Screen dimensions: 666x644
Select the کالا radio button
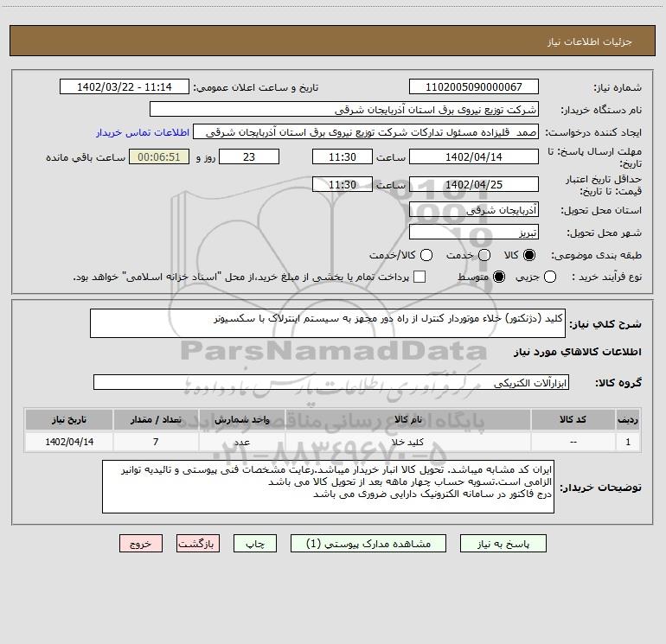(x=529, y=255)
